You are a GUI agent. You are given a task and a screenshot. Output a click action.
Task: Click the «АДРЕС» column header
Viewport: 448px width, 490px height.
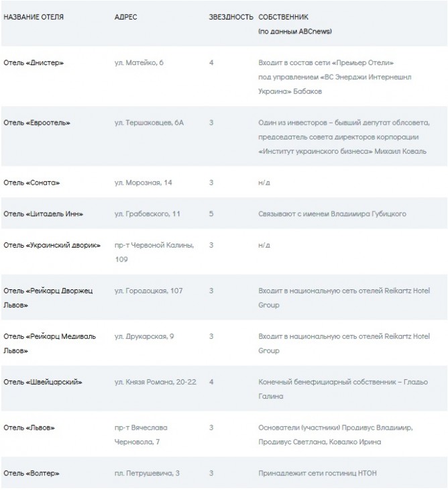pyautogui.click(x=126, y=17)
